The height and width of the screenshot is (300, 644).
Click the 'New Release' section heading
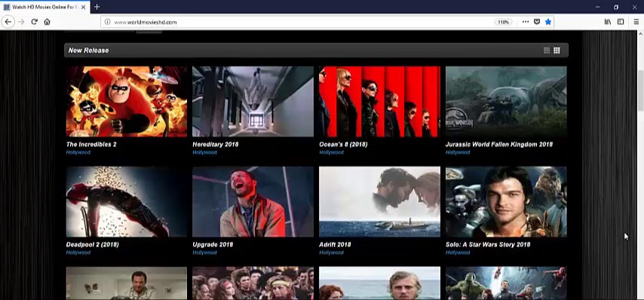point(88,51)
